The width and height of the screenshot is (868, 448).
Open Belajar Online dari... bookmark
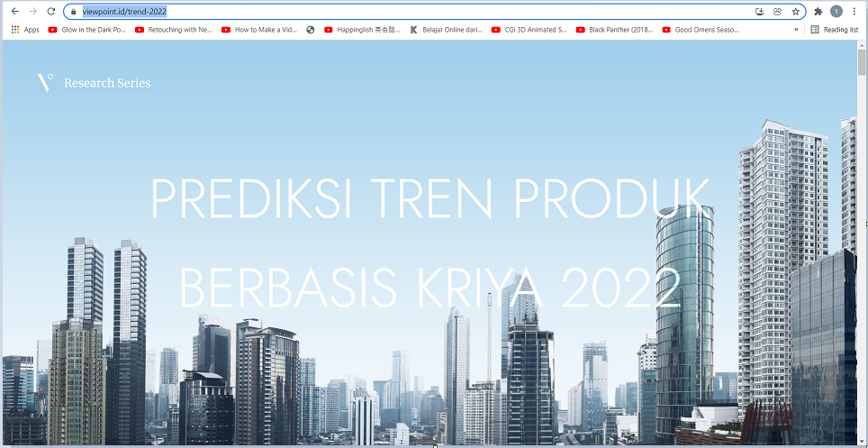tap(447, 30)
